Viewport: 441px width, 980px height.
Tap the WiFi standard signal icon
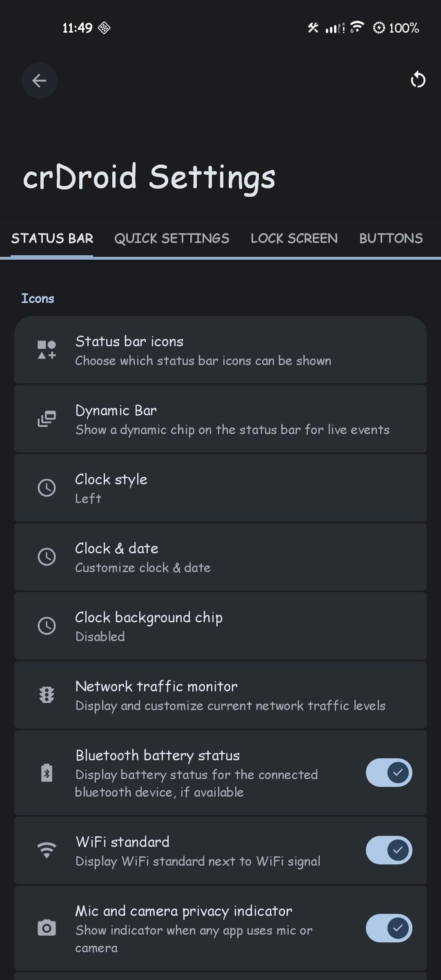(x=47, y=850)
